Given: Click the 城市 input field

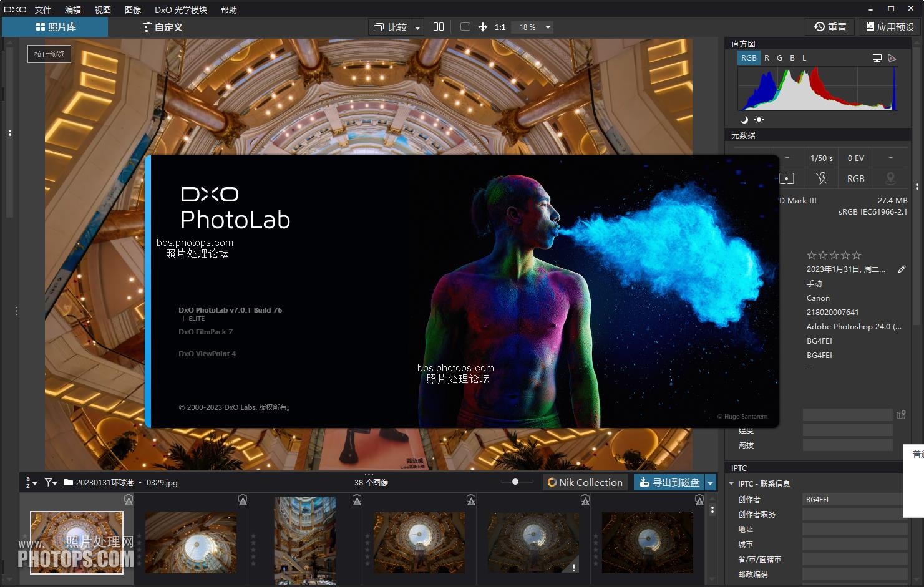Looking at the screenshot, I should (854, 544).
